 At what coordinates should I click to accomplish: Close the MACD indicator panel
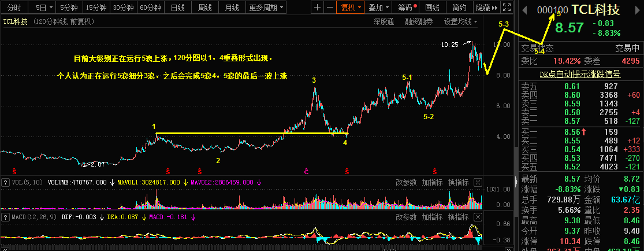(x=478, y=217)
